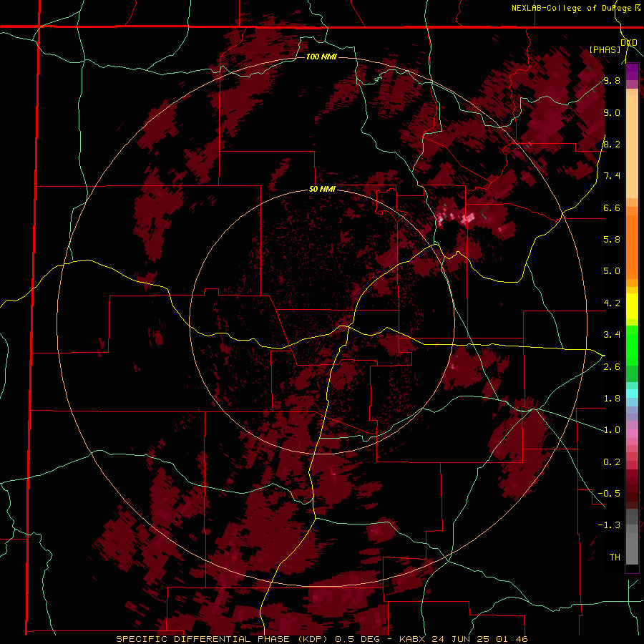The width and height of the screenshot is (644, 644).
Task: Click the 2.6 legend value
Action: tap(612, 367)
